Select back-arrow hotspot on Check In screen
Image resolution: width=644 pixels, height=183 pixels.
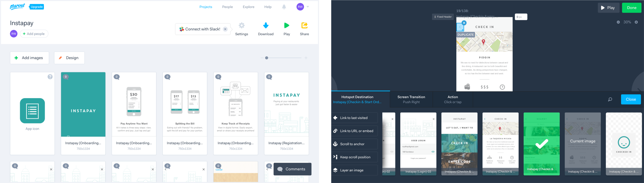tap(460, 27)
